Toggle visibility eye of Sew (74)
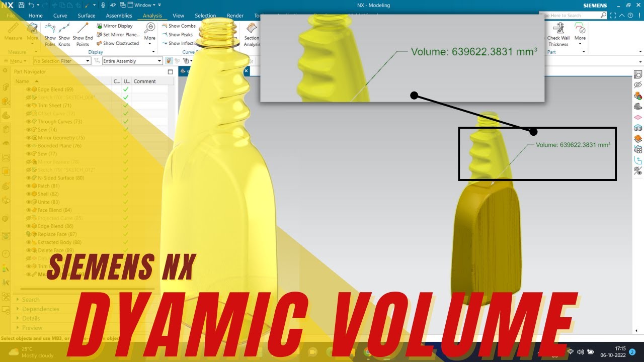Viewport: 644px width, 362px height. click(x=29, y=130)
